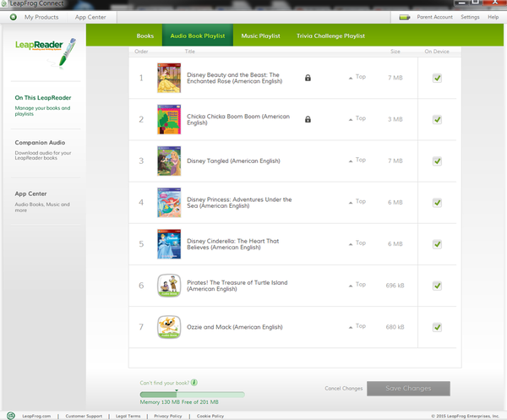Image resolution: width=507 pixels, height=420 pixels.
Task: Click the Size column header
Action: pos(395,52)
